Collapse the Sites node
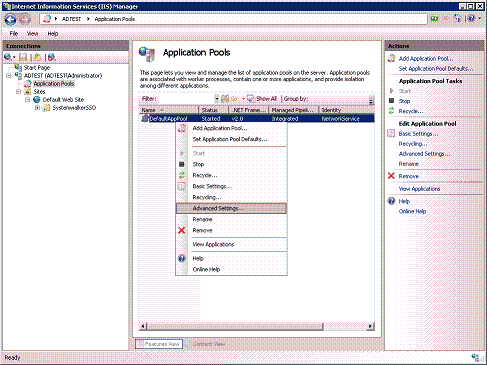Screen dimensions: 487x365 pyautogui.click(x=18, y=92)
